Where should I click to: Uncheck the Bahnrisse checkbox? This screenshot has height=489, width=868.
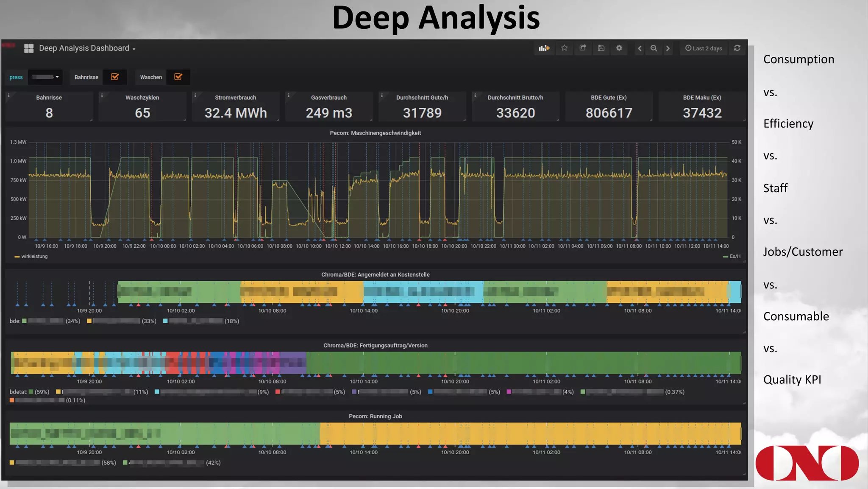pos(114,77)
